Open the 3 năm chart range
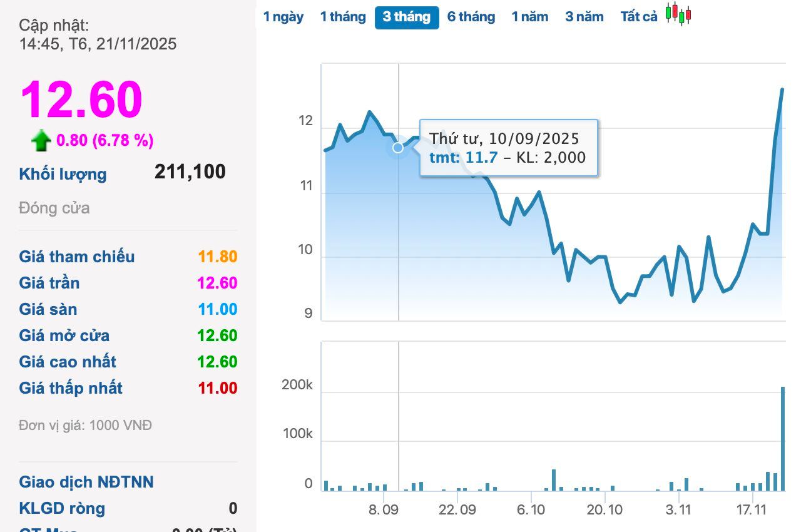 [x=584, y=17]
